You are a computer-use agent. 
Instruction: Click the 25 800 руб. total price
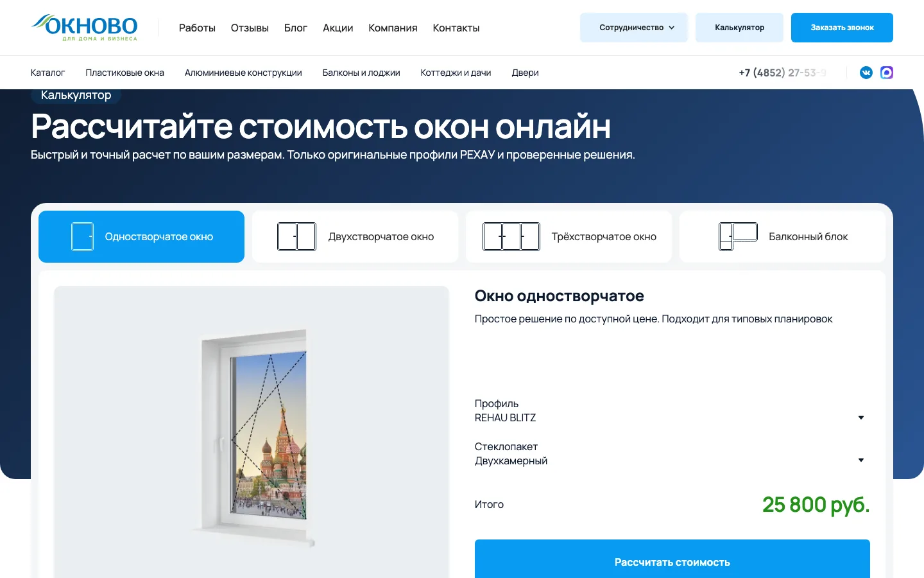click(x=816, y=505)
